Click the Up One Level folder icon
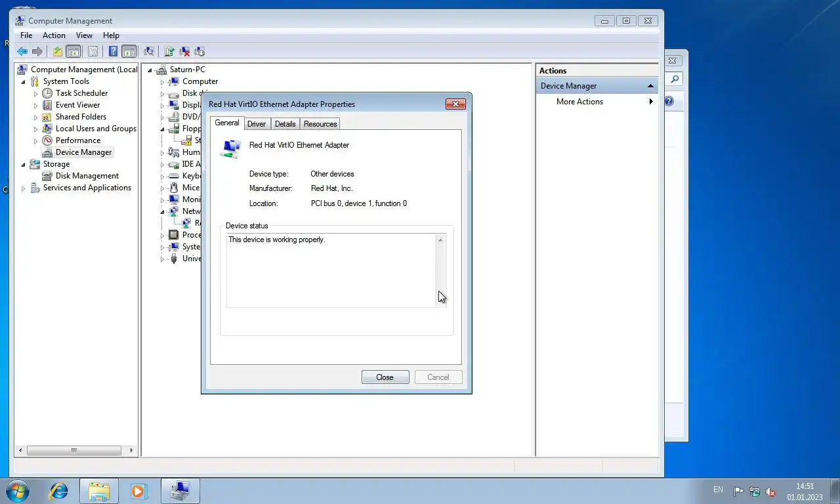840x504 pixels. click(x=58, y=51)
